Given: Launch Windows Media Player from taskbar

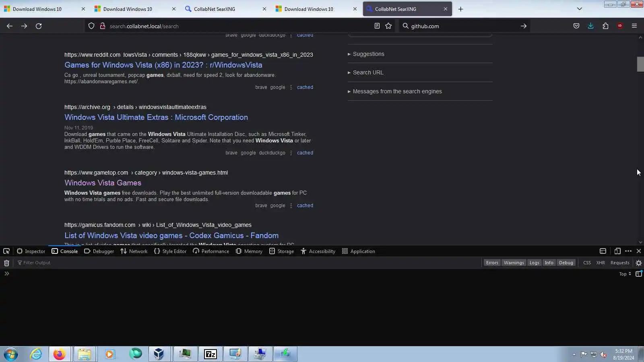Looking at the screenshot, I should [109, 354].
